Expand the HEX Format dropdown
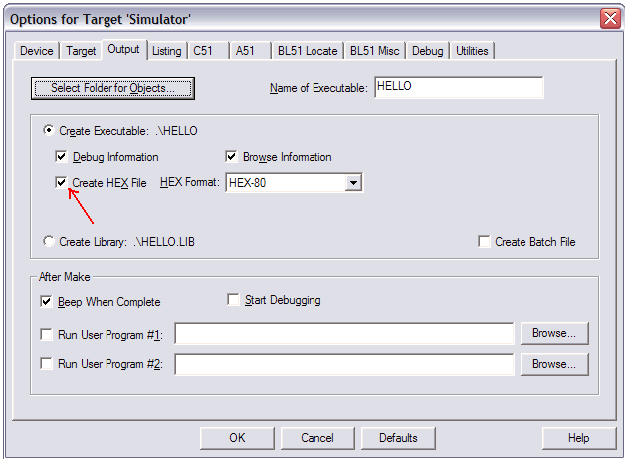 352,183
